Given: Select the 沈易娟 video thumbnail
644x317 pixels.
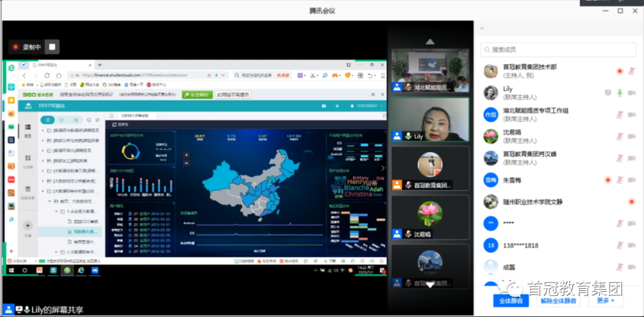Looking at the screenshot, I should point(430,217).
